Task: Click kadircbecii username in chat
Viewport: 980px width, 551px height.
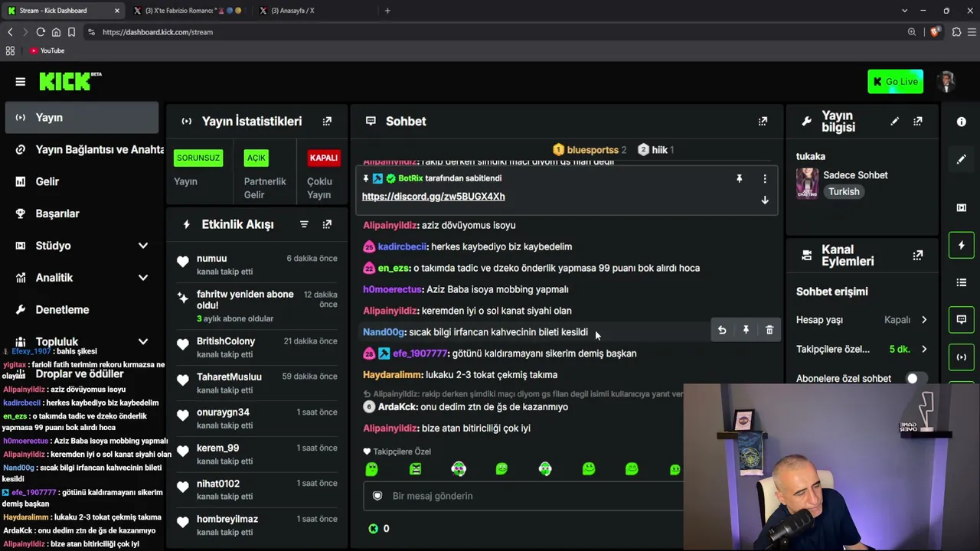Action: point(402,247)
